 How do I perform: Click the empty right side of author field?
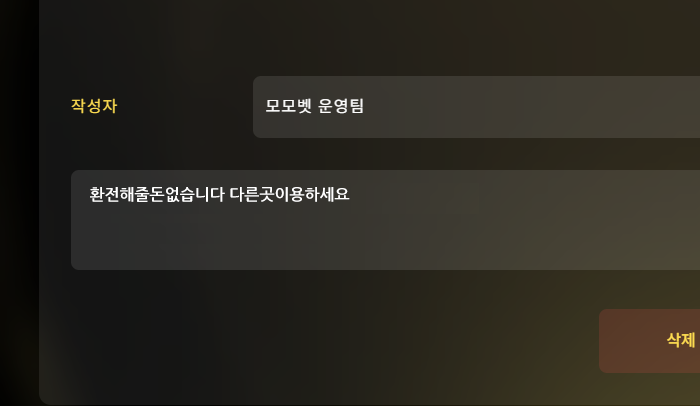pos(536,107)
